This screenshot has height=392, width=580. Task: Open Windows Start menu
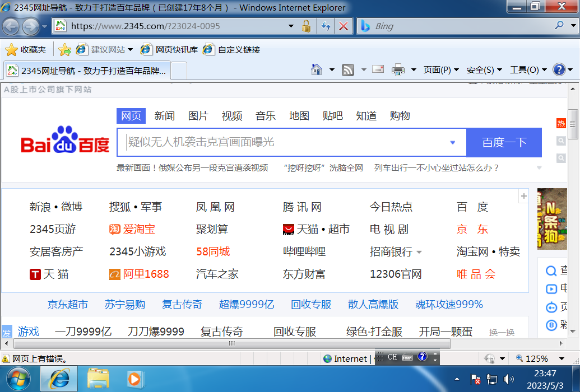coord(18,379)
